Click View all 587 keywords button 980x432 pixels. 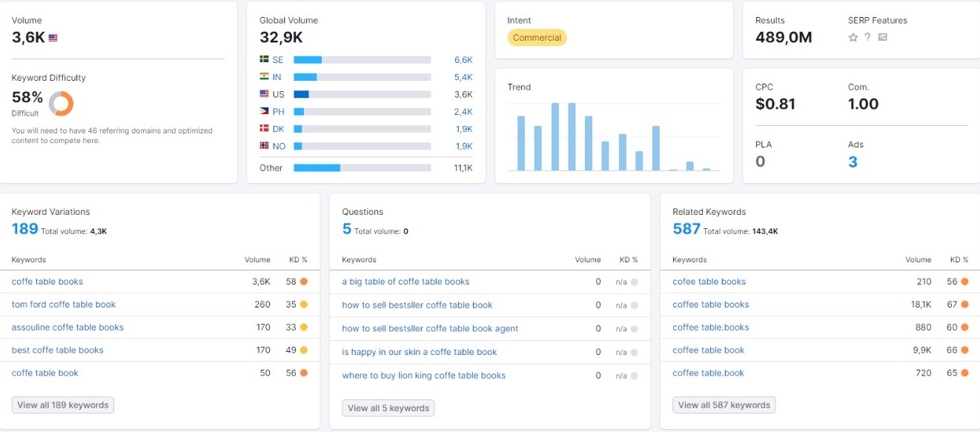[724, 405]
